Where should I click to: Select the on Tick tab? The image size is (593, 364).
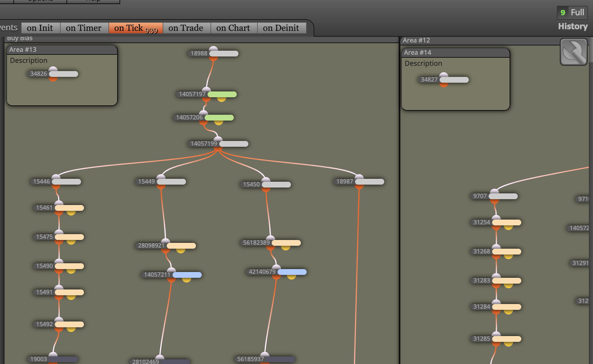pyautogui.click(x=136, y=28)
